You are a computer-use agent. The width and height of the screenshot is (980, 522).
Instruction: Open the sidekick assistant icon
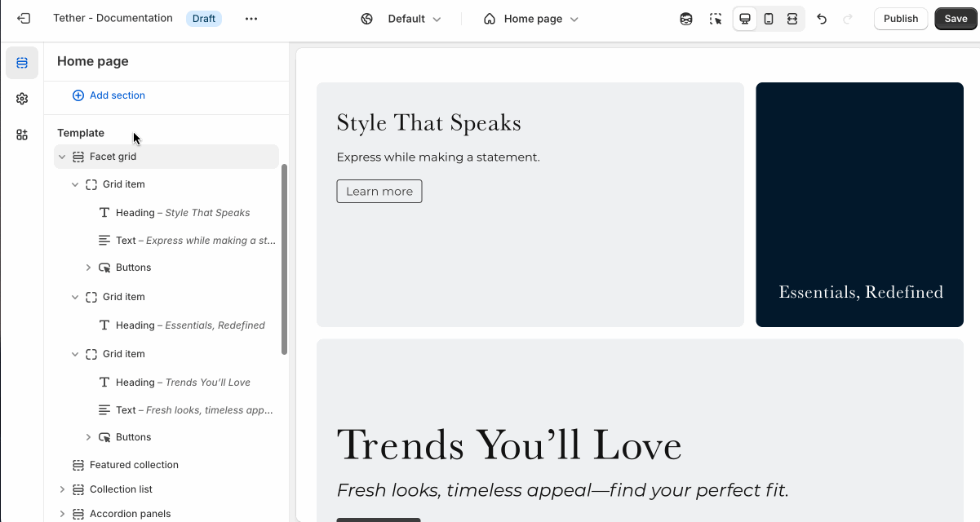tap(686, 19)
